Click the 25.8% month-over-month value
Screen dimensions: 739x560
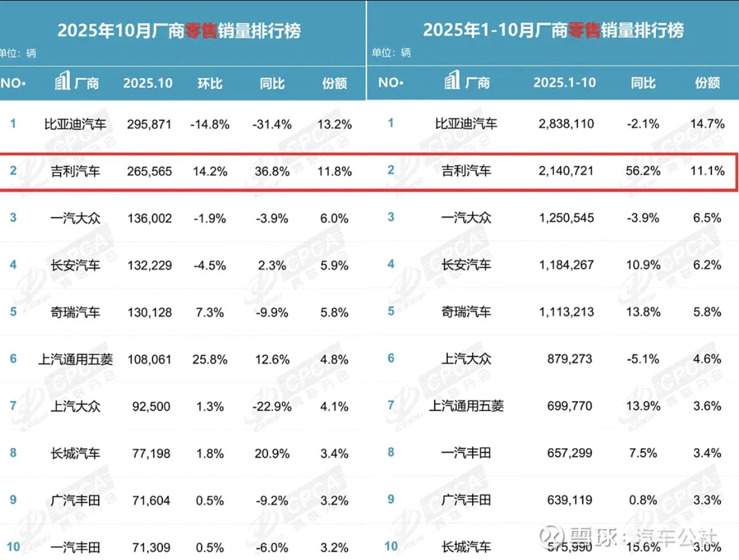pos(210,359)
